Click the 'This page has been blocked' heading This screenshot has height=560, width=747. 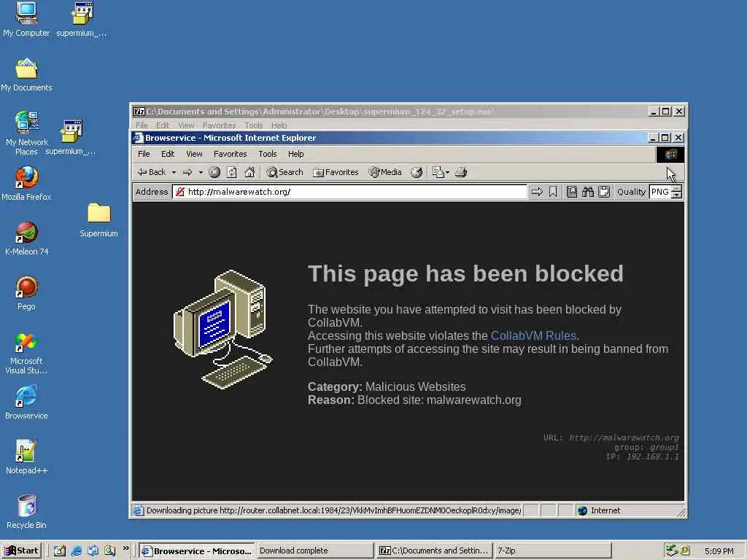click(x=465, y=274)
